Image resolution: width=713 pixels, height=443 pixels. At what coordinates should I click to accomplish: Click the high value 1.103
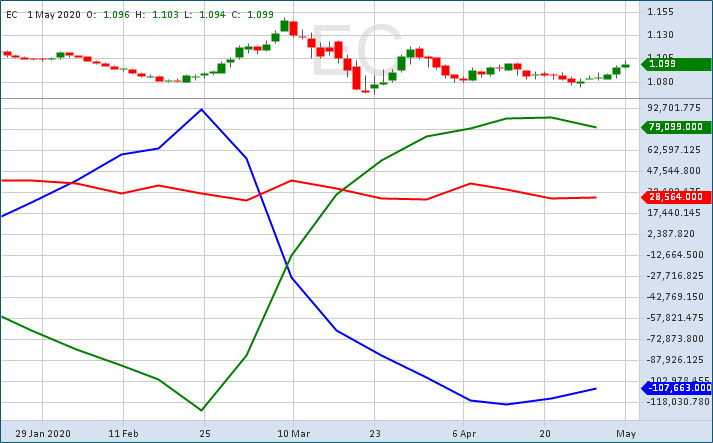[166, 15]
